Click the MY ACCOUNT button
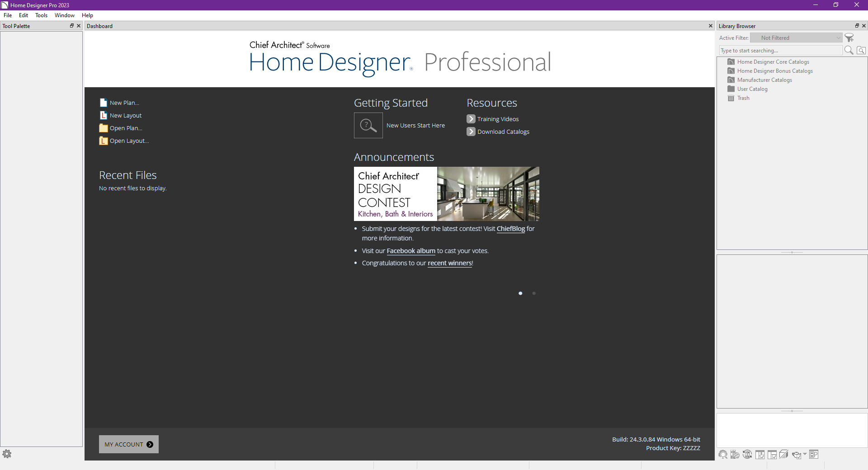The height and width of the screenshot is (470, 868). pos(129,444)
